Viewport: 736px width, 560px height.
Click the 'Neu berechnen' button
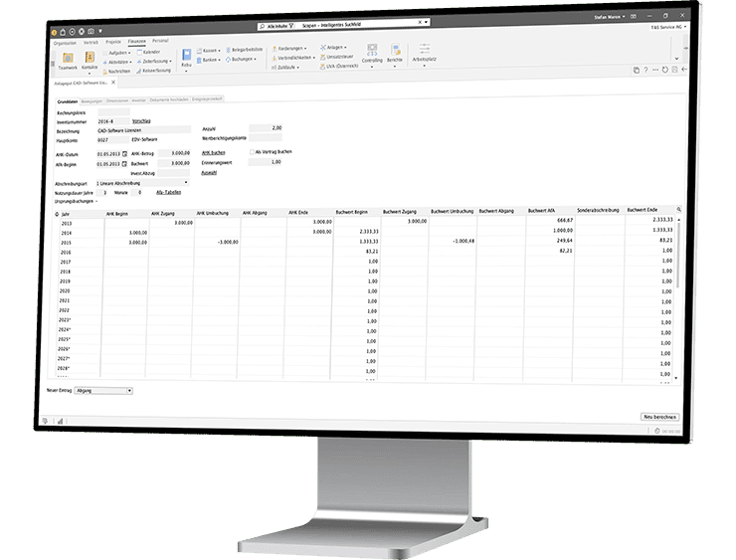point(659,417)
